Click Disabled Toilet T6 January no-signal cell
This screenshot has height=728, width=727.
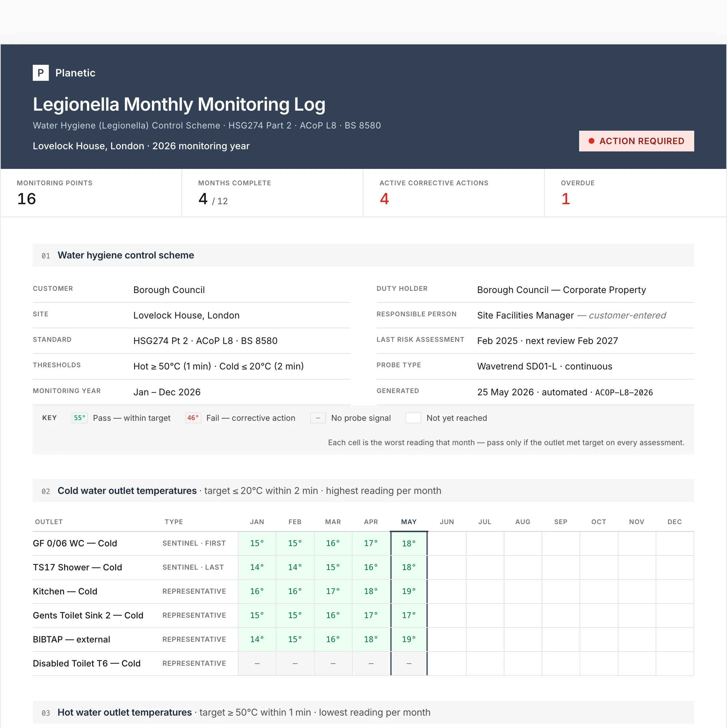point(257,664)
